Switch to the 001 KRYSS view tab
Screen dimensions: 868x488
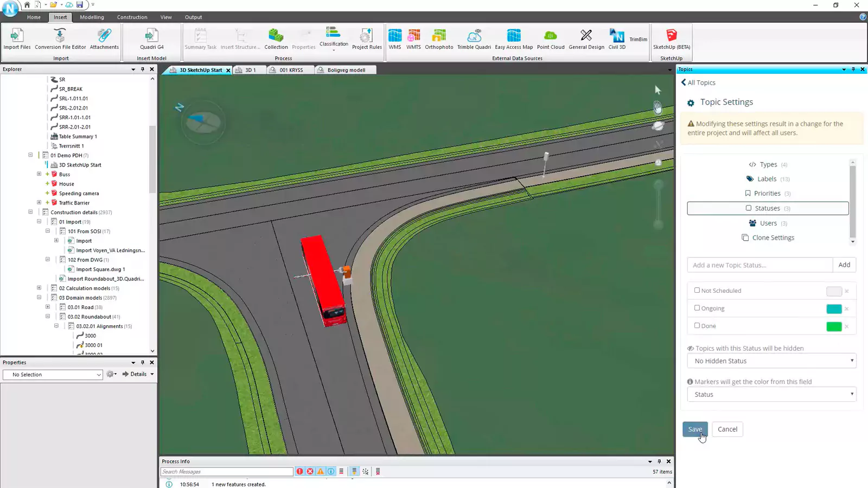[x=291, y=70]
